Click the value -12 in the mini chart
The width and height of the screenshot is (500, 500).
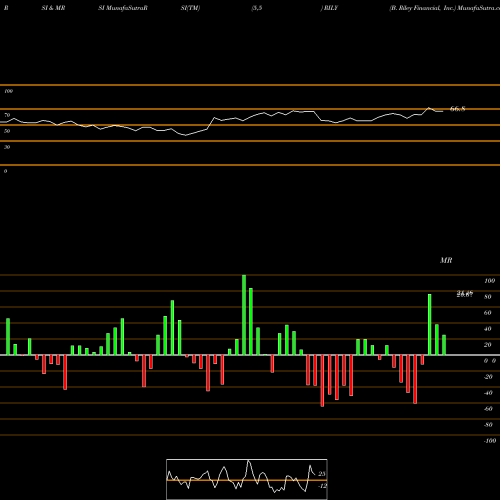[322, 486]
